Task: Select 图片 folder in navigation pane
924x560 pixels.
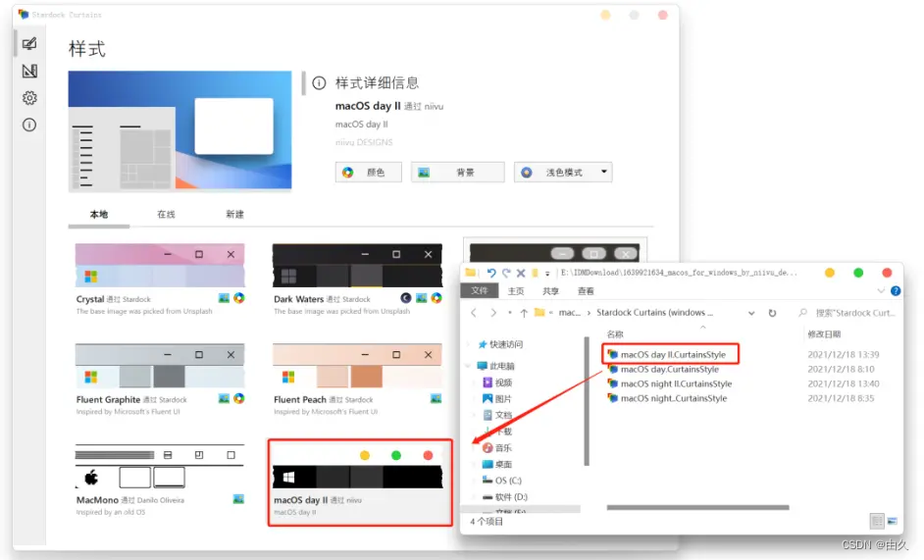Action: pyautogui.click(x=497, y=399)
